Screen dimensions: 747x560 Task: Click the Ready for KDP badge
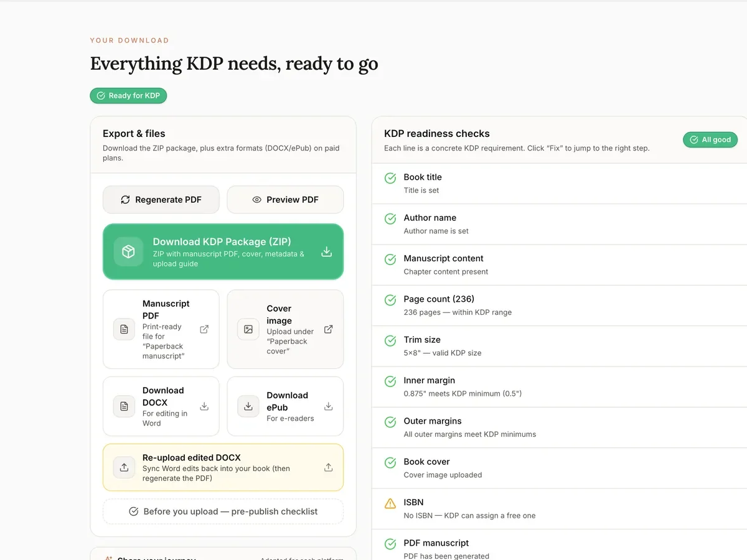pos(128,96)
